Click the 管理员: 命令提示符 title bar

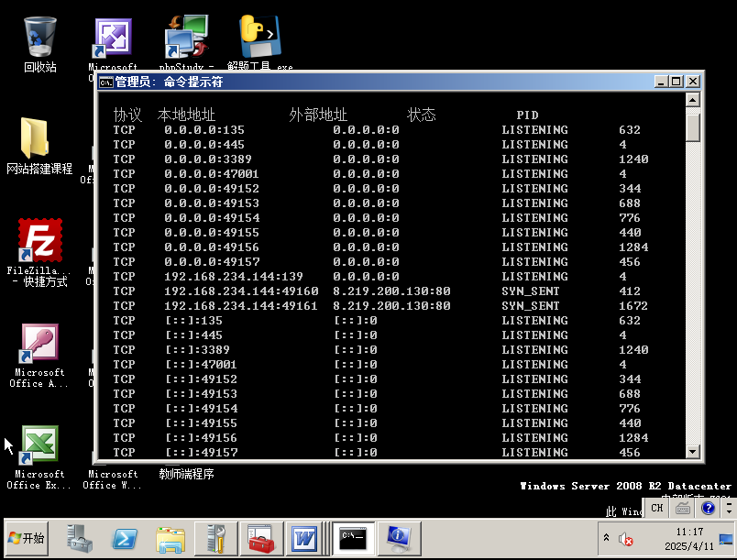[x=376, y=82]
